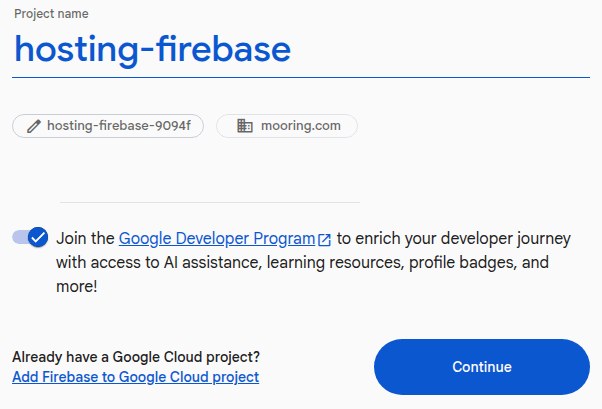Click the checkmark on the toggle knob

pyautogui.click(x=38, y=237)
